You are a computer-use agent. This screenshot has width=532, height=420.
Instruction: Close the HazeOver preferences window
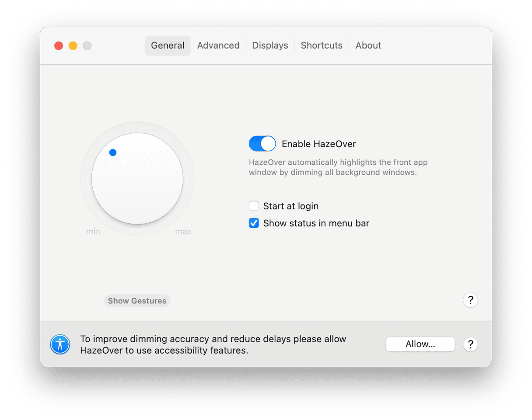[59, 46]
